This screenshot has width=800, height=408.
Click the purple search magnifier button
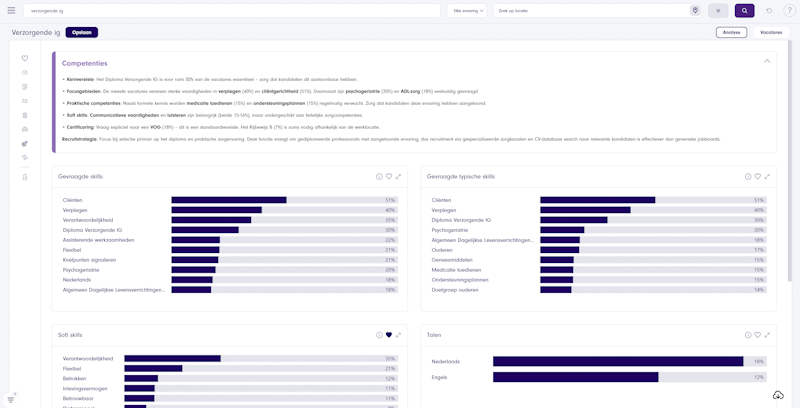pos(744,10)
